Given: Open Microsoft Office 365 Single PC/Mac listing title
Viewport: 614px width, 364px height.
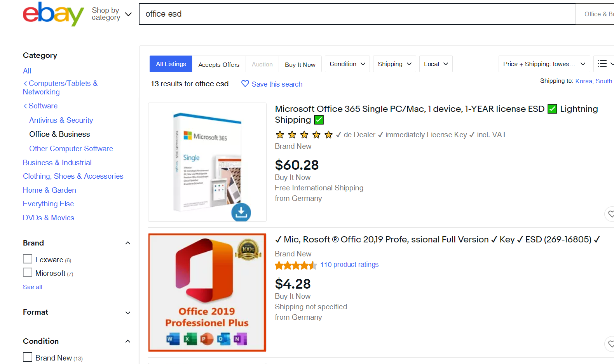Looking at the screenshot, I should point(436,114).
